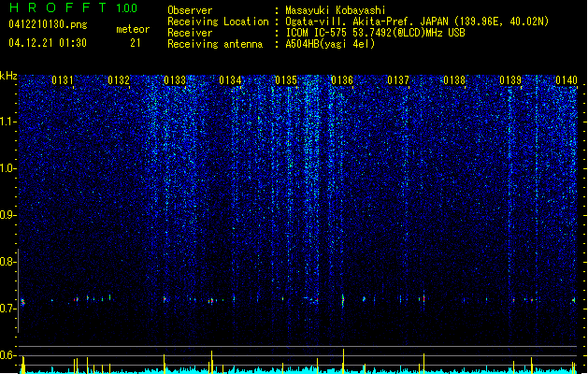Click the 0135 time marker
This screenshot has height=374, width=588.
286,80
